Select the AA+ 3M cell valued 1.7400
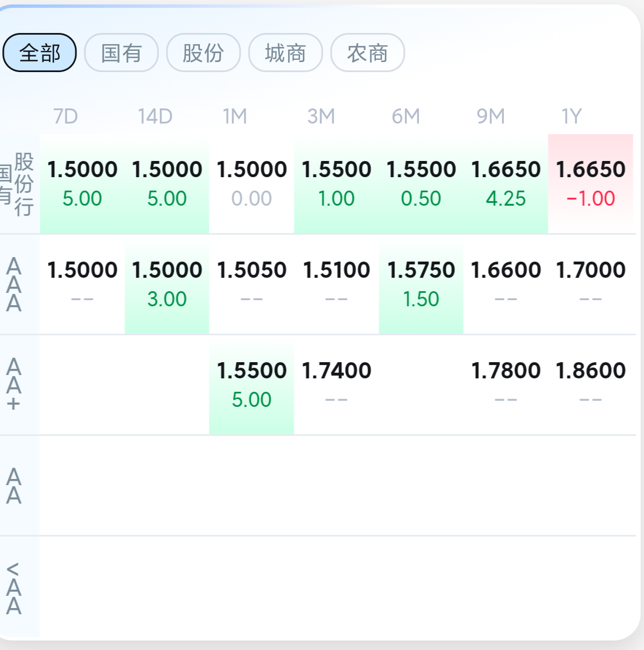This screenshot has height=650, width=644. click(x=336, y=385)
